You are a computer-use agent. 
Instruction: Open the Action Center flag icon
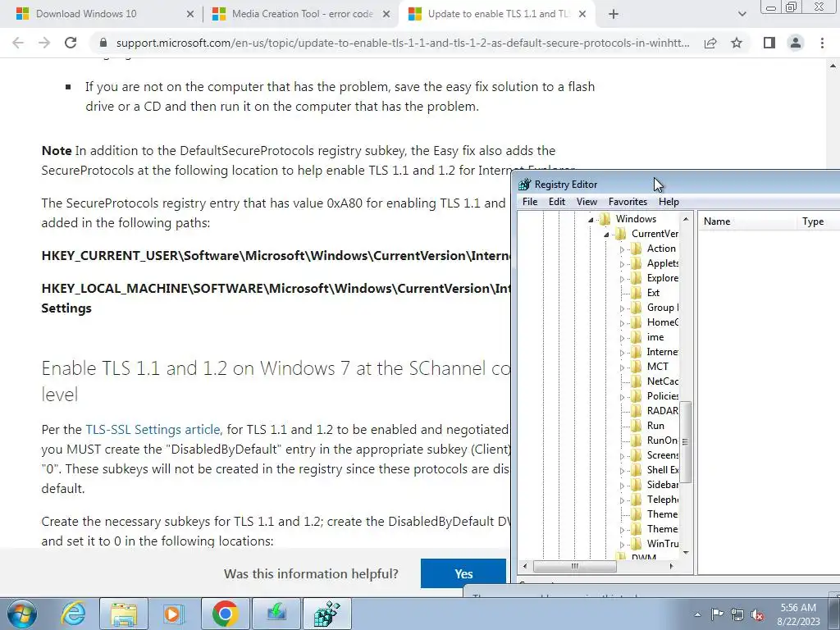(x=717, y=614)
